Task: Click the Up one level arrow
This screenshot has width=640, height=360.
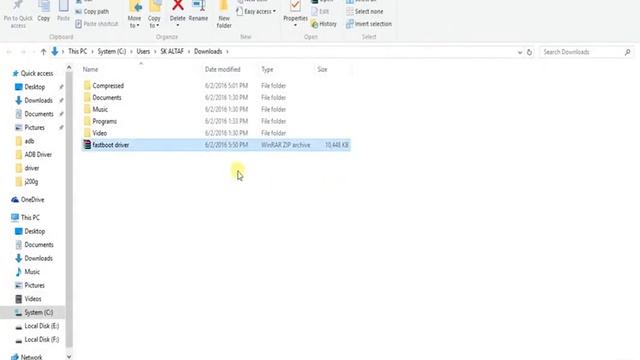Action: [43, 52]
